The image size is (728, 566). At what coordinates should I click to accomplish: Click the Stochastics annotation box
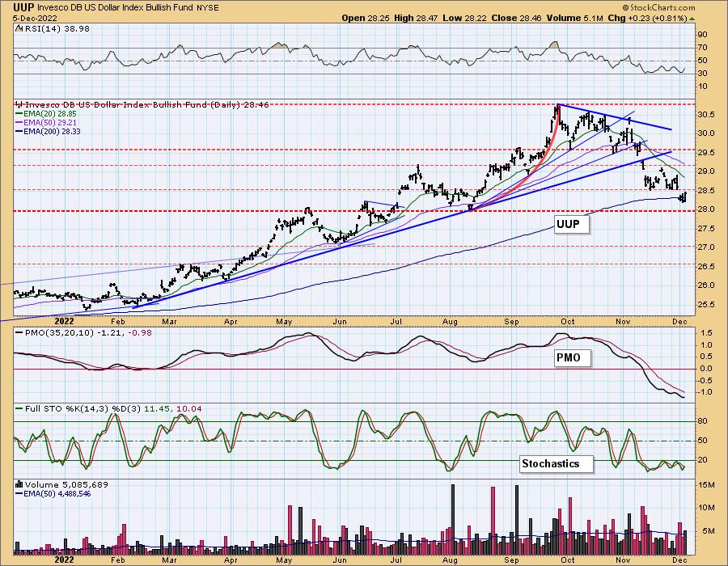coord(556,463)
